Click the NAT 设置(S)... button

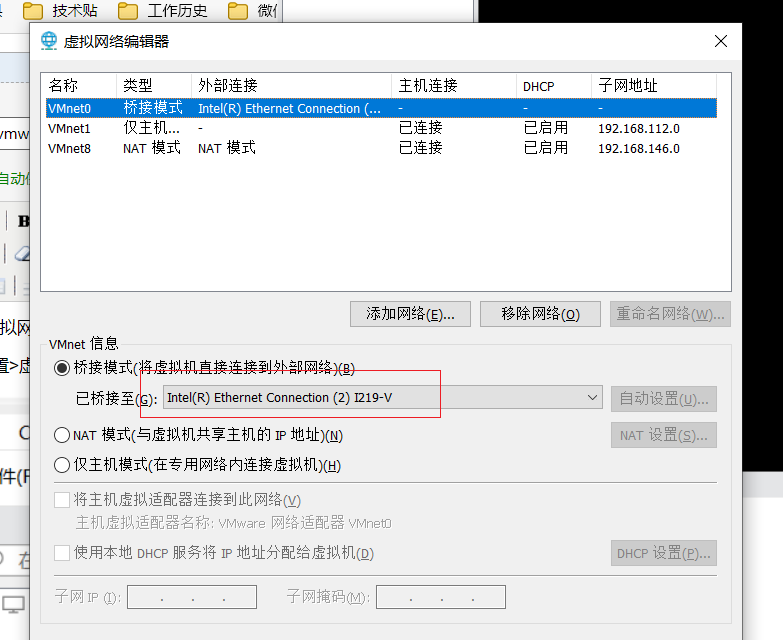pos(664,435)
